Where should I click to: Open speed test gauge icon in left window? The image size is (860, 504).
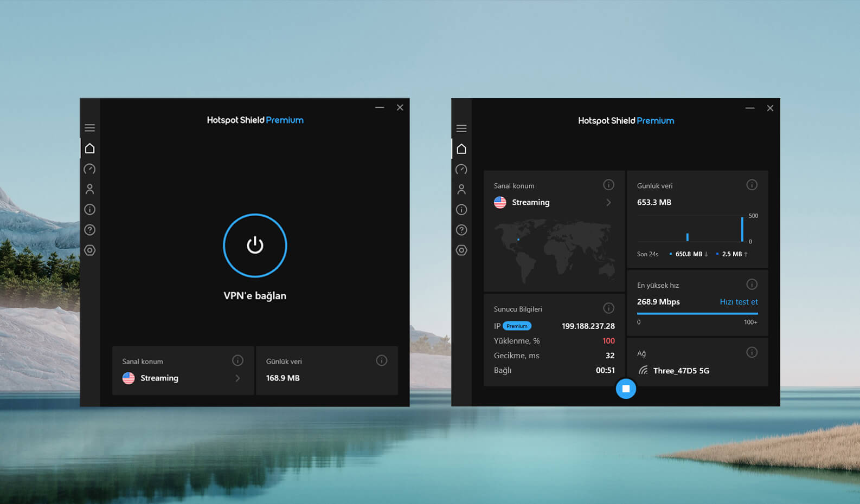tap(90, 169)
